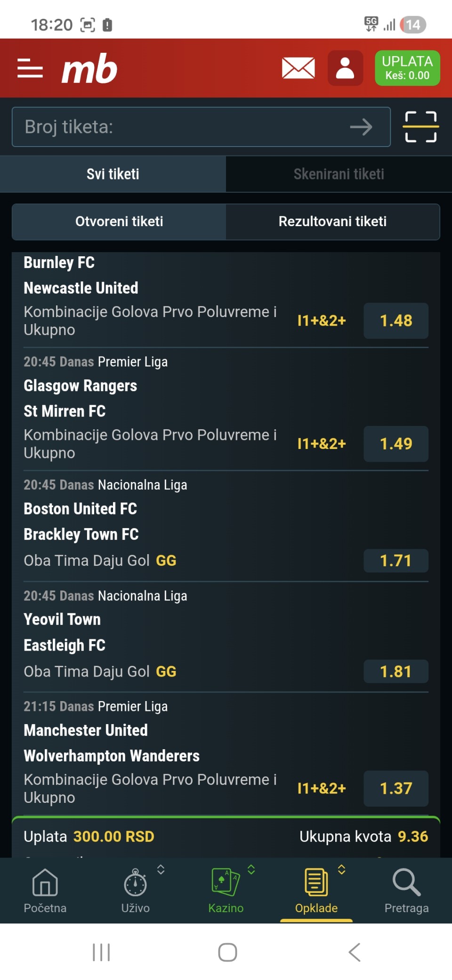This screenshot has height=980, width=452.
Task: Open the messages envelope icon
Action: coord(298,68)
